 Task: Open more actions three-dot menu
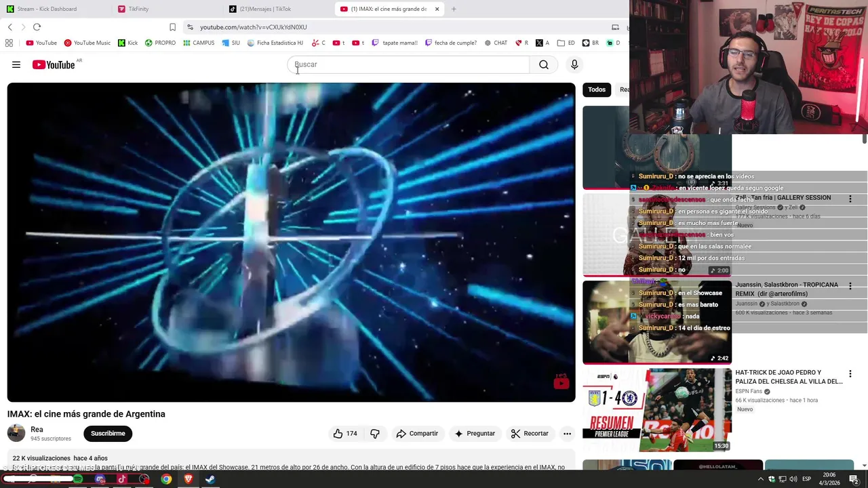(567, 433)
